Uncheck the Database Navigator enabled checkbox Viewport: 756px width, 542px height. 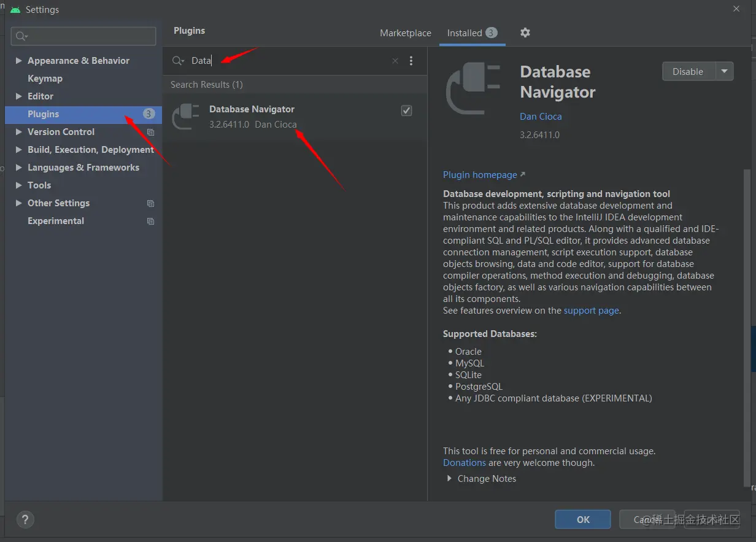pos(406,110)
